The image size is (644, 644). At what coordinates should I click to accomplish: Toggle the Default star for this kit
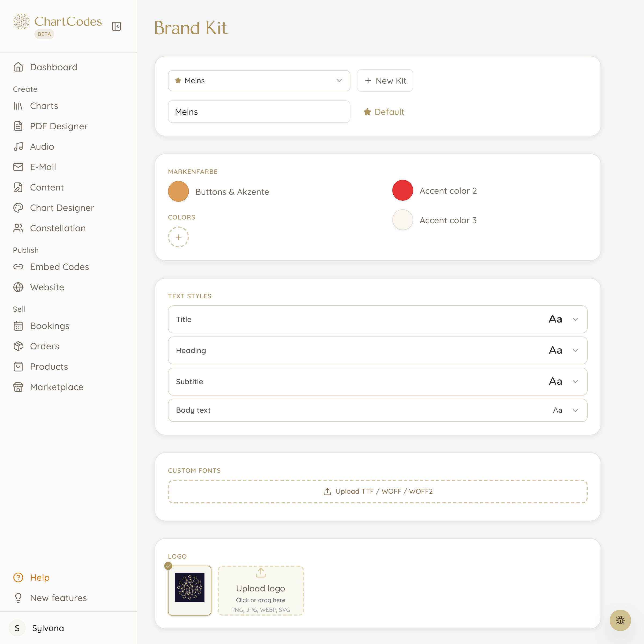384,112
